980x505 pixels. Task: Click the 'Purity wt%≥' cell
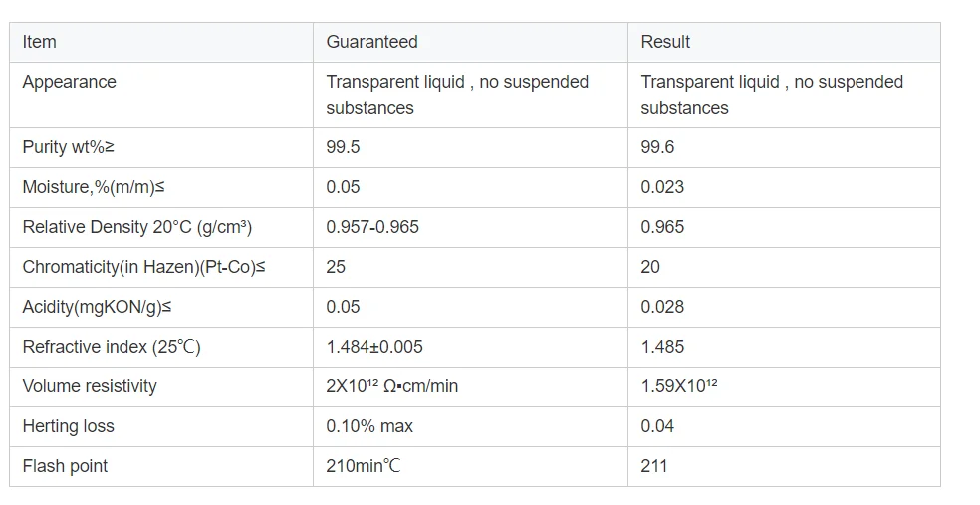pyautogui.click(x=68, y=147)
